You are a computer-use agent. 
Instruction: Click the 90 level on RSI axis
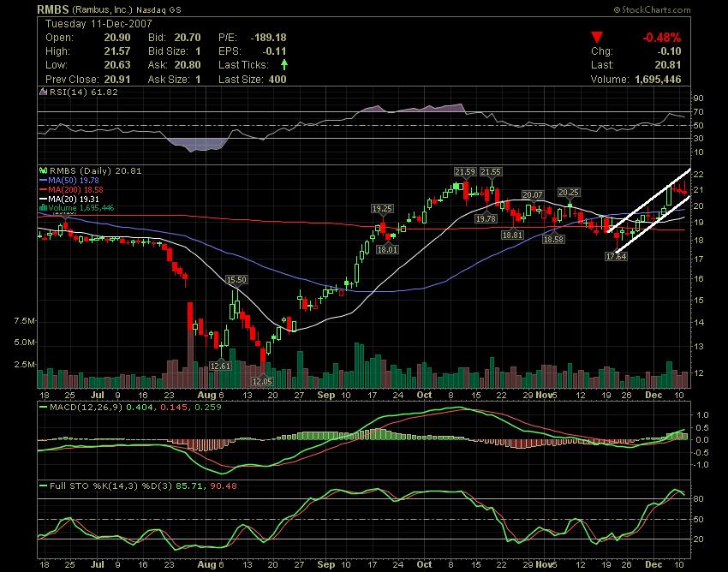pyautogui.click(x=698, y=98)
